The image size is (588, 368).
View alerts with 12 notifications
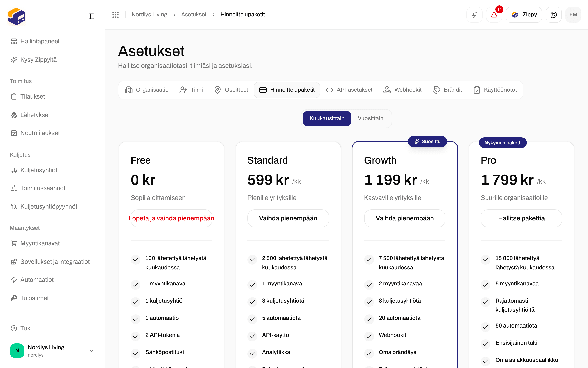494,15
